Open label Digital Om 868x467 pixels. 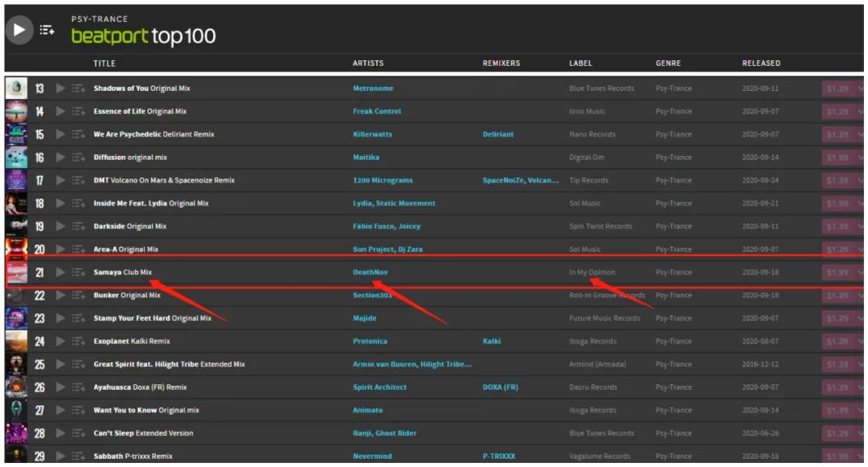click(x=586, y=158)
